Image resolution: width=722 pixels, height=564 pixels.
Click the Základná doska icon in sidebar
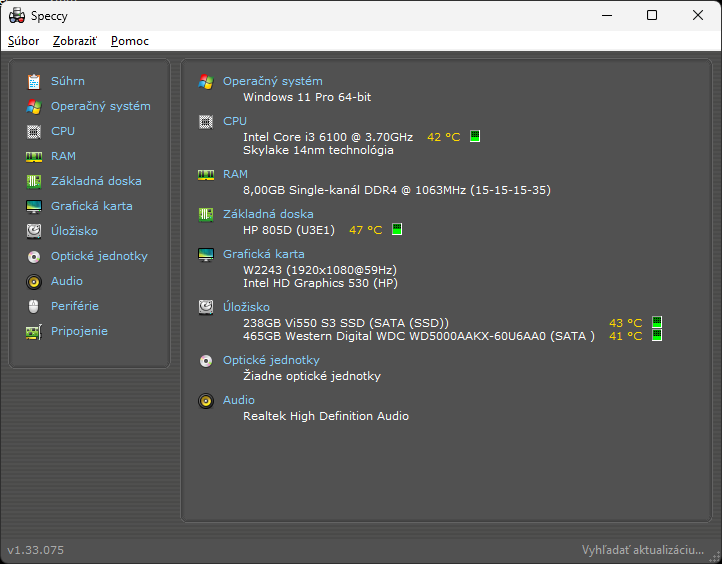[x=34, y=181]
